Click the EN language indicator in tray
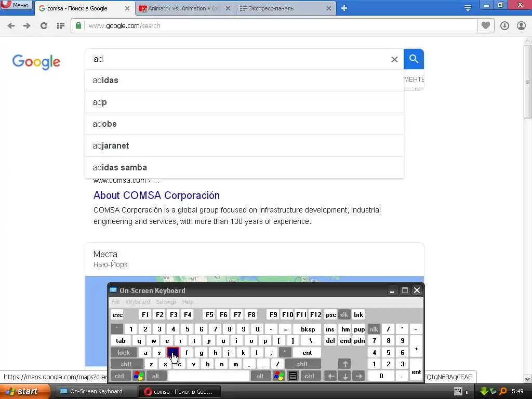This screenshot has width=532, height=399. coord(458,392)
